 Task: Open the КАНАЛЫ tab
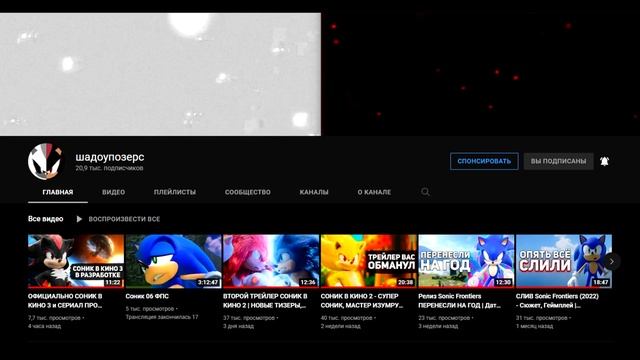coord(314,192)
